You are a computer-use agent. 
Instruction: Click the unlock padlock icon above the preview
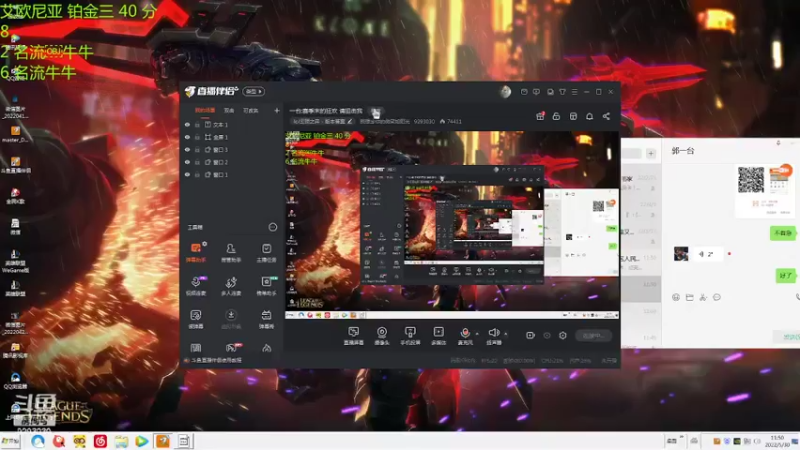tap(556, 116)
